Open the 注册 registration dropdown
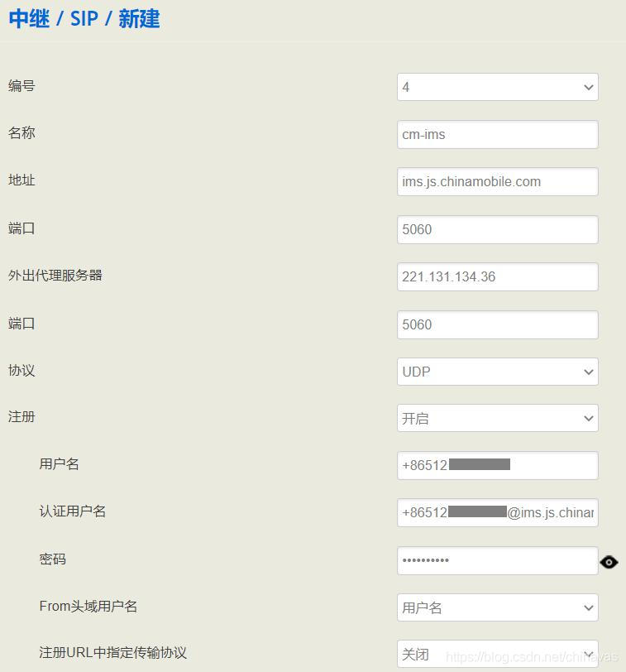The height and width of the screenshot is (672, 626). coord(497,419)
